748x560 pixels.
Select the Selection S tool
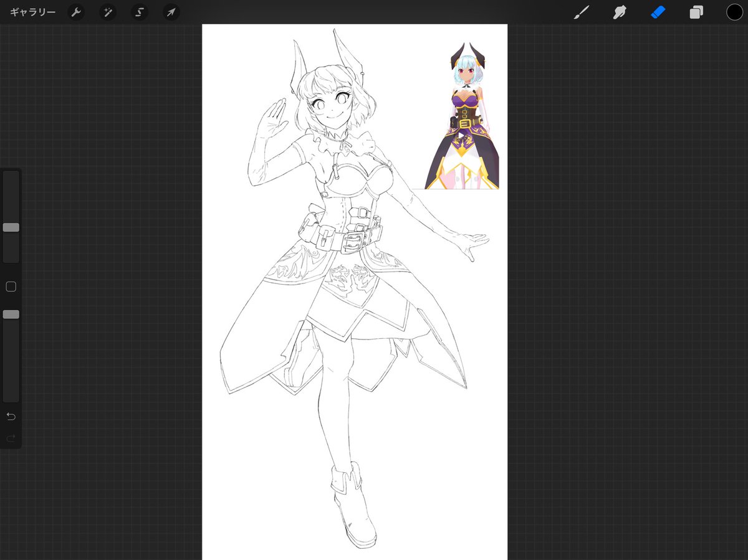tap(140, 12)
